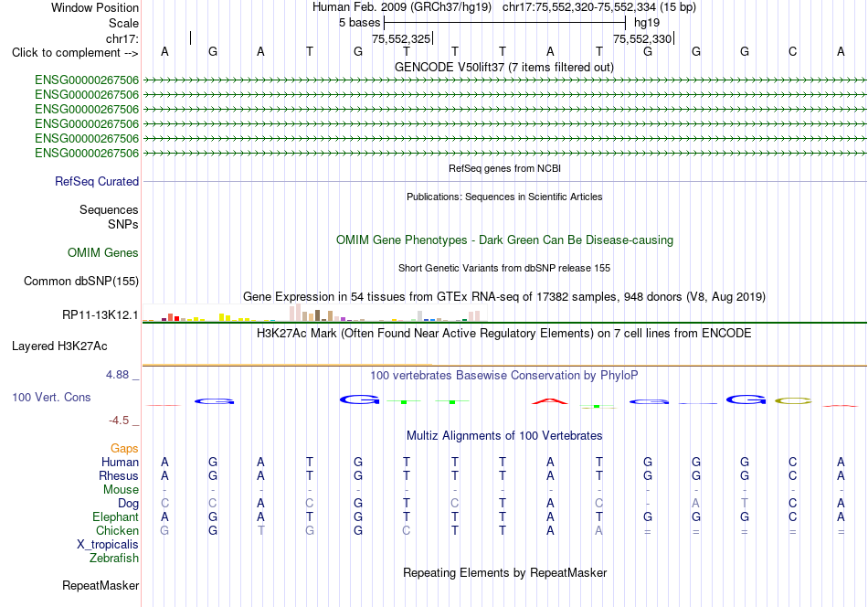Select the Chicken alignment row label
The height and width of the screenshot is (607, 868).
click(x=117, y=530)
